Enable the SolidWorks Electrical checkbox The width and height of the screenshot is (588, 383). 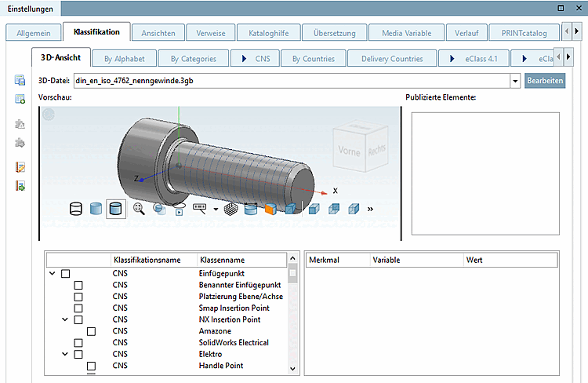[78, 343]
